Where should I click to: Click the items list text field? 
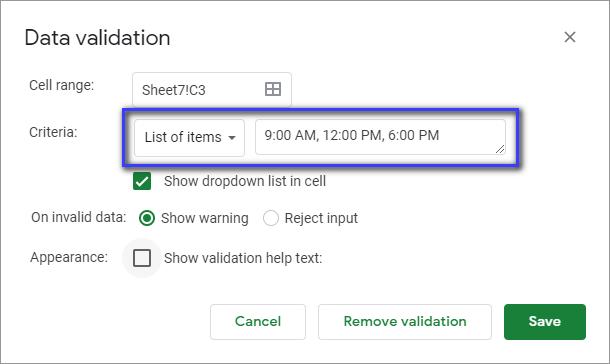click(380, 137)
